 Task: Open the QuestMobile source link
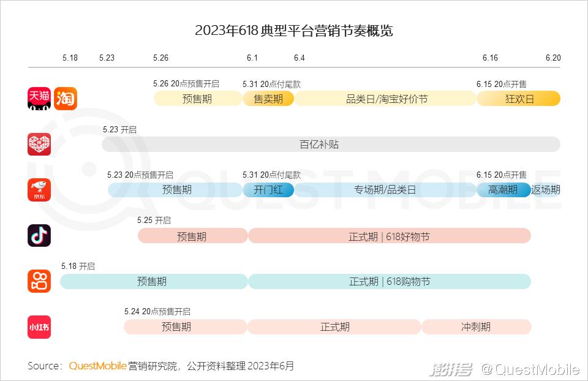[97, 366]
